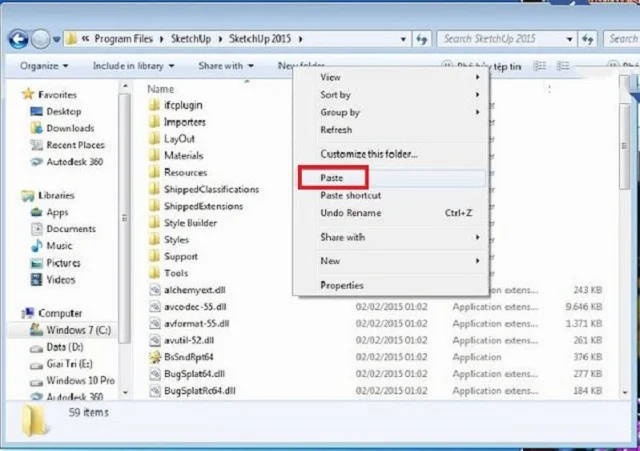Select the Styles folder icon
The height and width of the screenshot is (451, 640).
click(154, 240)
